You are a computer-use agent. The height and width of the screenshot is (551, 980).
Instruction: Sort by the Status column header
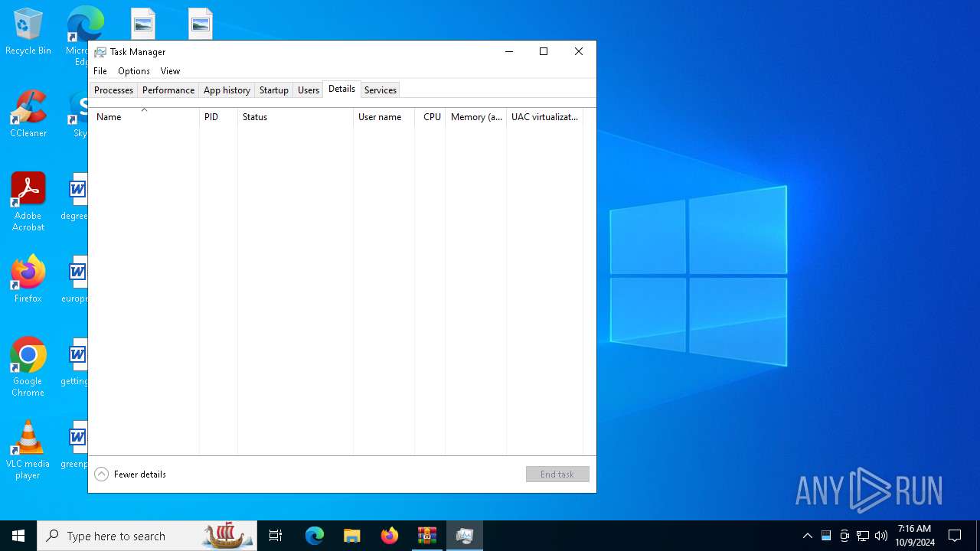coord(296,117)
